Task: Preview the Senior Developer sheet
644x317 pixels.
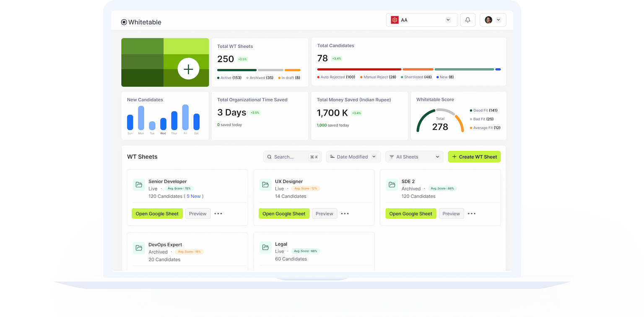Action: (x=198, y=213)
